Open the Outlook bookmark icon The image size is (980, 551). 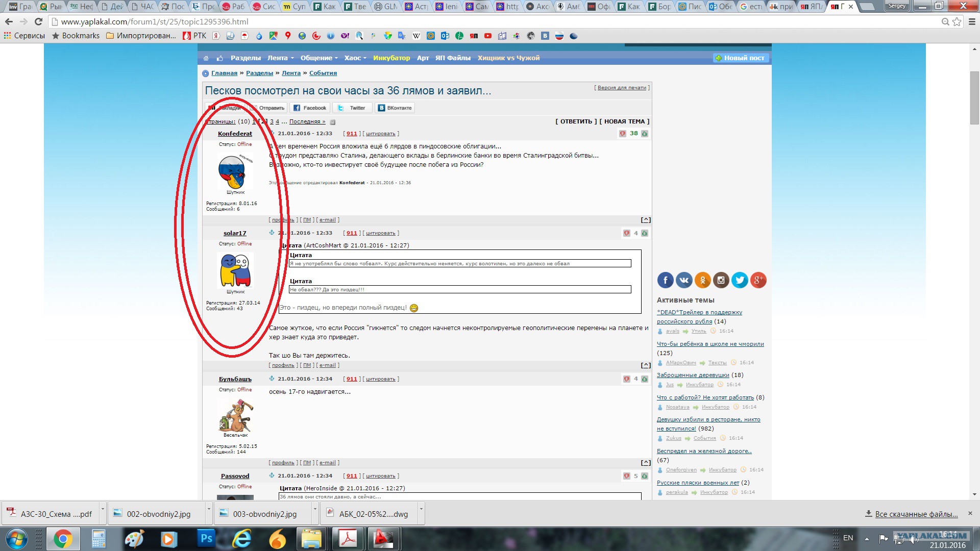[x=445, y=36]
